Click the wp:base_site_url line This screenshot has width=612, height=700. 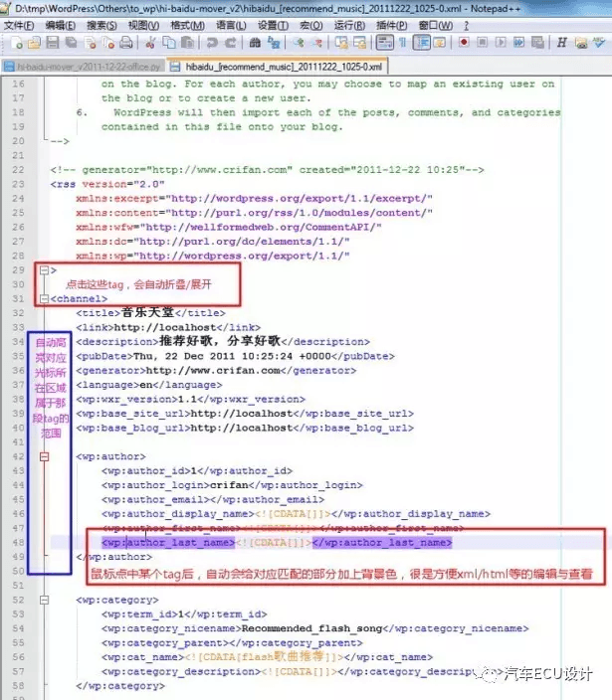(245, 414)
